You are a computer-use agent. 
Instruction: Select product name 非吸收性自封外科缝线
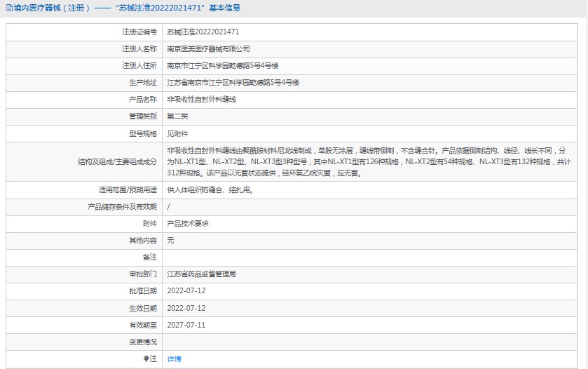[202, 100]
